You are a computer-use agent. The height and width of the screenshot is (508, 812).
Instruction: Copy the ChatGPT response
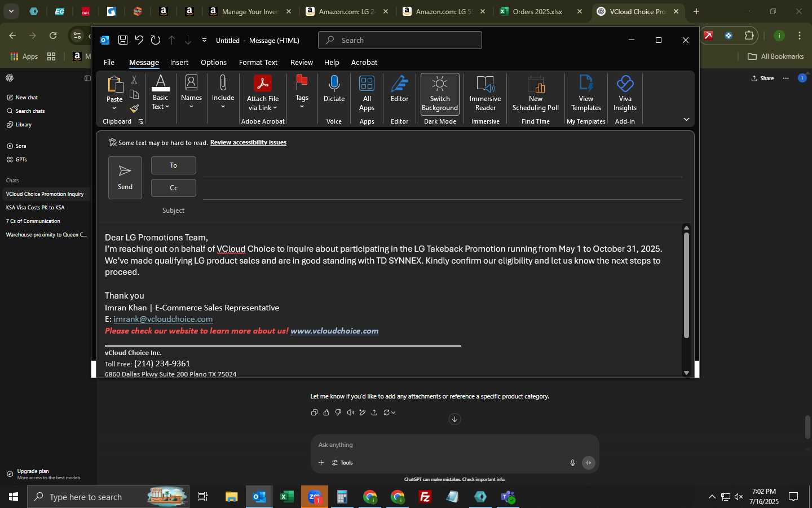[314, 413]
